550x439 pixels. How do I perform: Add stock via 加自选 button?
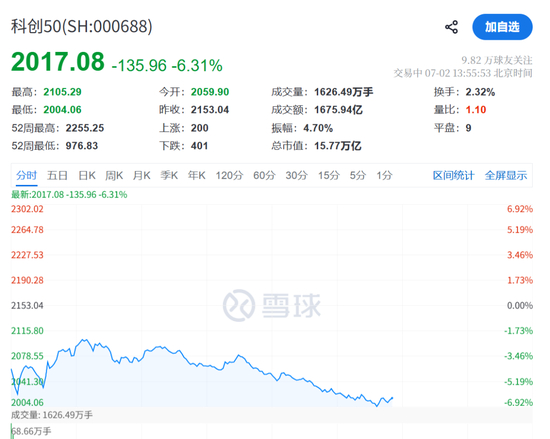tap(502, 27)
